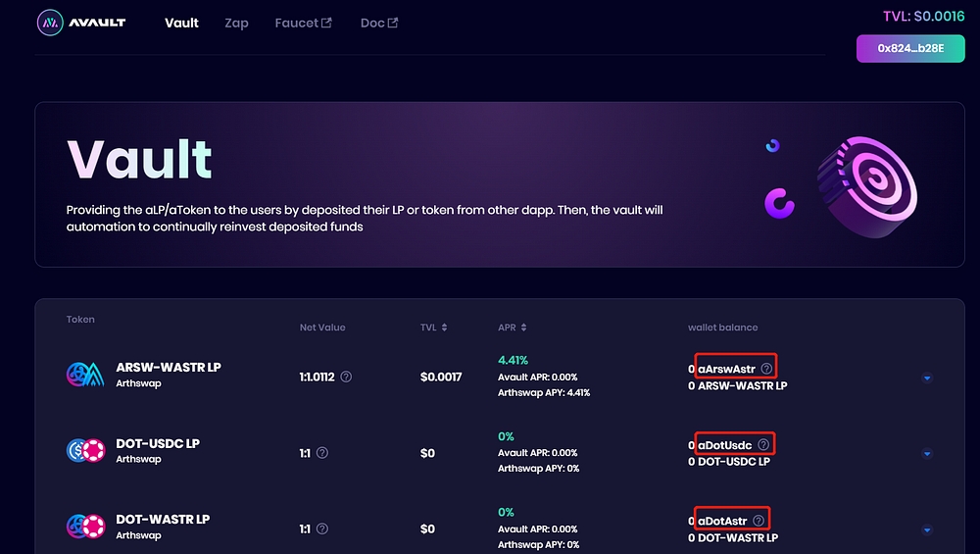
Task: Click help icon next to aArswAstr
Action: 766,369
